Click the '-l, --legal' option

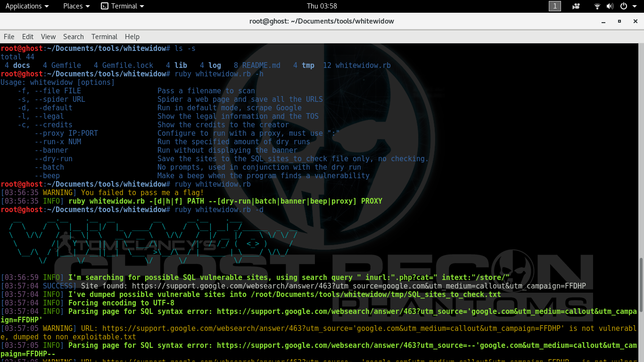(41, 116)
